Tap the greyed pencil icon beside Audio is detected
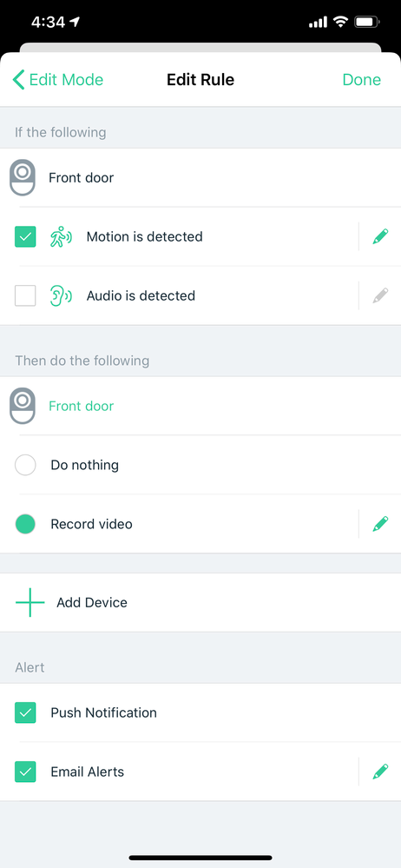Viewport: 401px width, 868px height. [x=380, y=295]
